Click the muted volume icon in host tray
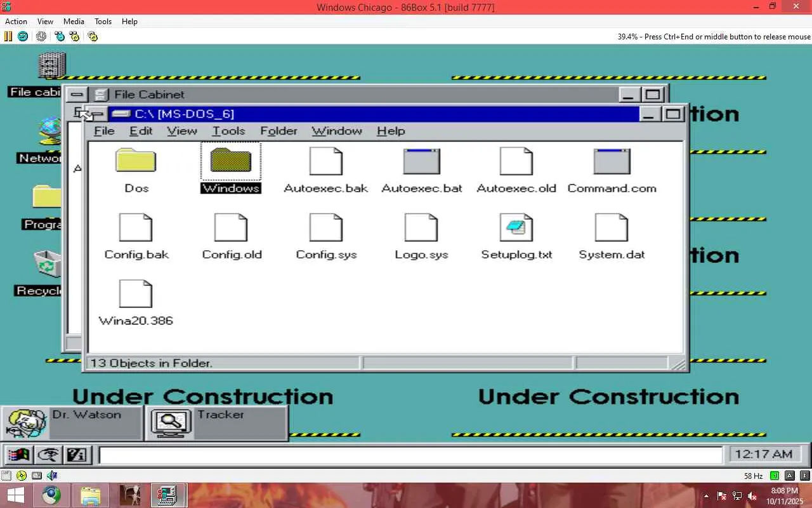This screenshot has height=508, width=812. pos(752,496)
